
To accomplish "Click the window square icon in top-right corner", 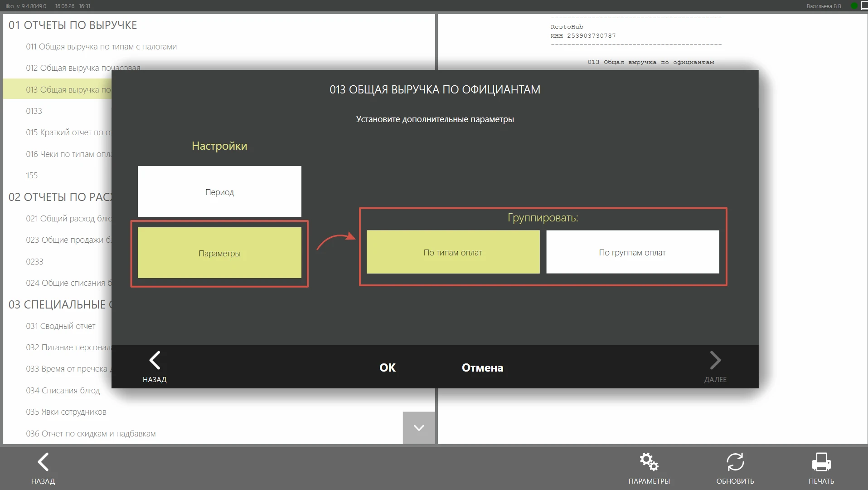I will 864,6.
